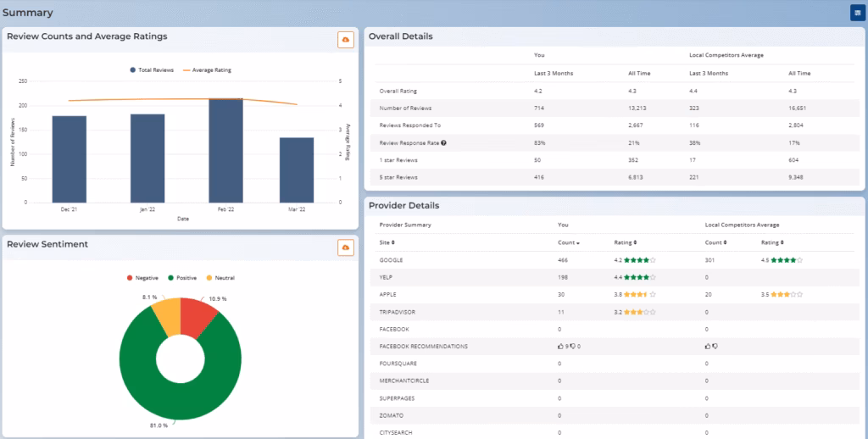Click your Google star rating icons
Screen dimensions: 868x439
[642, 260]
